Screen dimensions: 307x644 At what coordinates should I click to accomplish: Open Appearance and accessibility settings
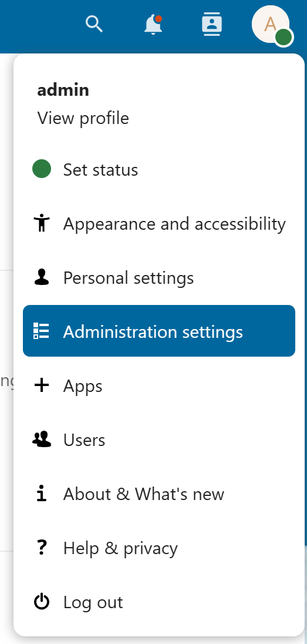(x=159, y=223)
